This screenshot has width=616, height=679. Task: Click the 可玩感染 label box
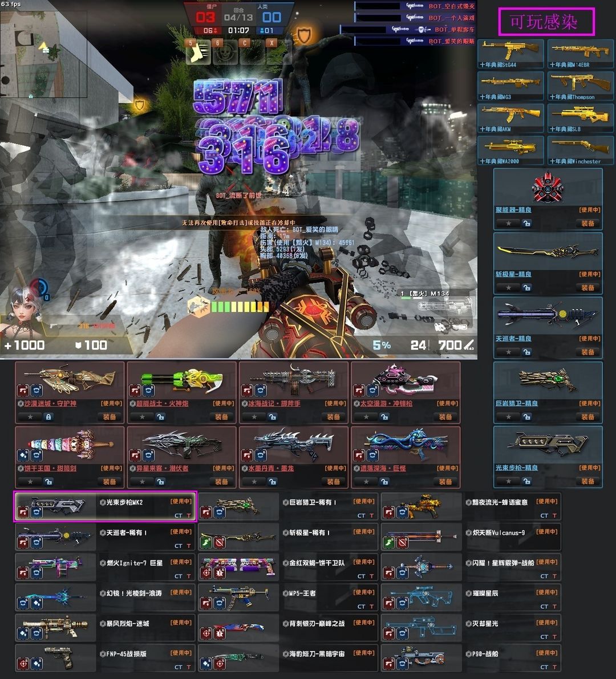(x=546, y=22)
